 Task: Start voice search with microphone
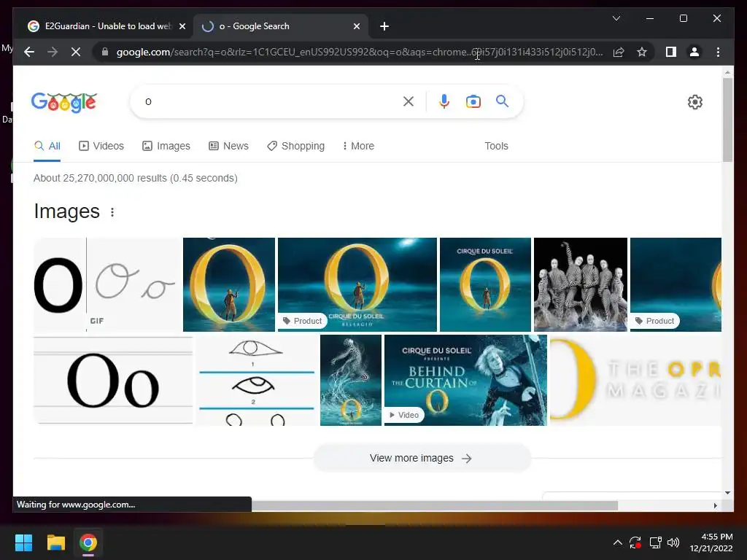[444, 101]
